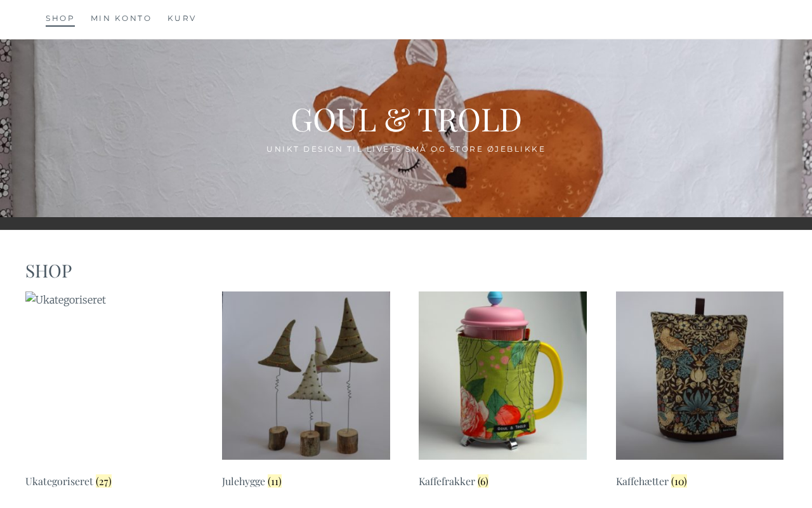This screenshot has height=508, width=812.
Task: Click the Kaffefrakker item count (6)
Action: [x=483, y=481]
